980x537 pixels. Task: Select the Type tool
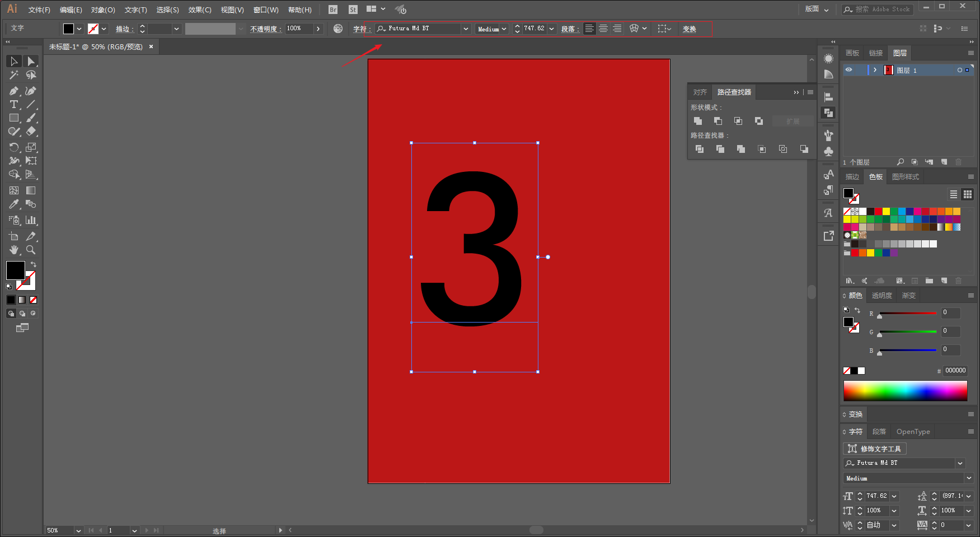(14, 104)
